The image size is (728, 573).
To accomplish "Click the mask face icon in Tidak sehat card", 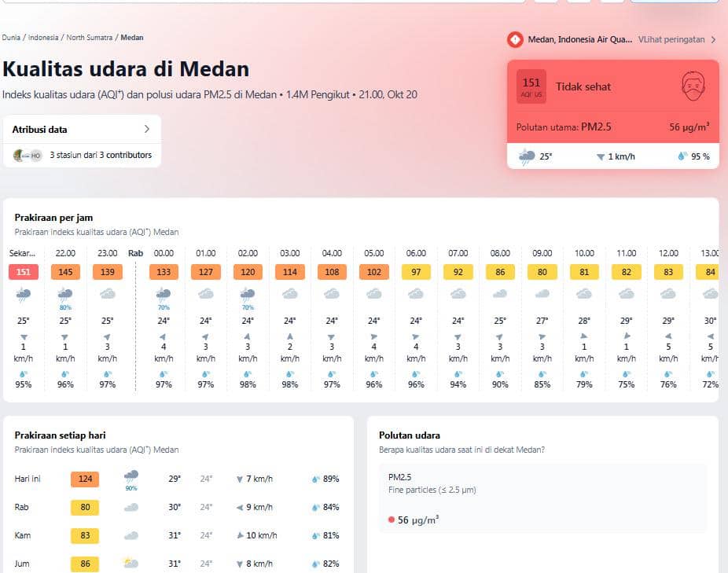I will tap(693, 86).
